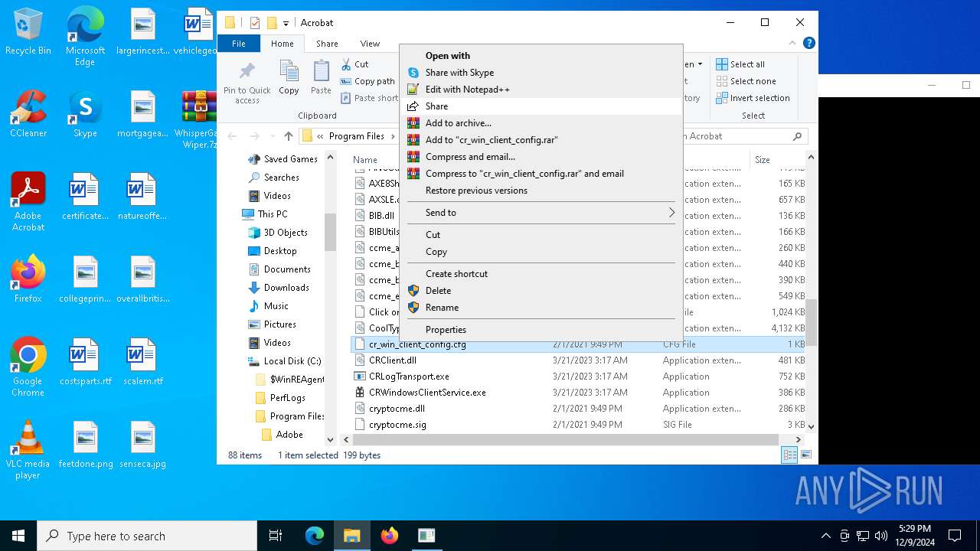Click in the taskbar search box
Image resolution: width=980 pixels, height=551 pixels.
pos(147,536)
